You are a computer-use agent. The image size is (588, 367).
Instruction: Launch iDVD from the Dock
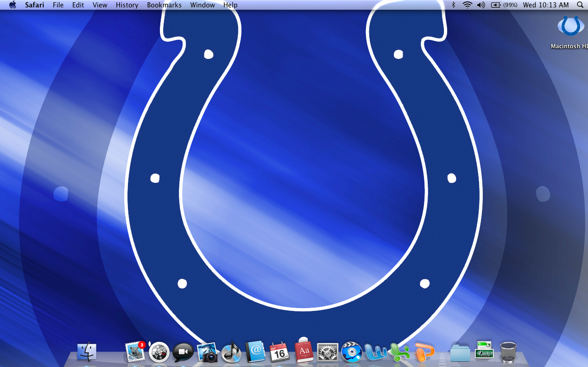pos(352,352)
